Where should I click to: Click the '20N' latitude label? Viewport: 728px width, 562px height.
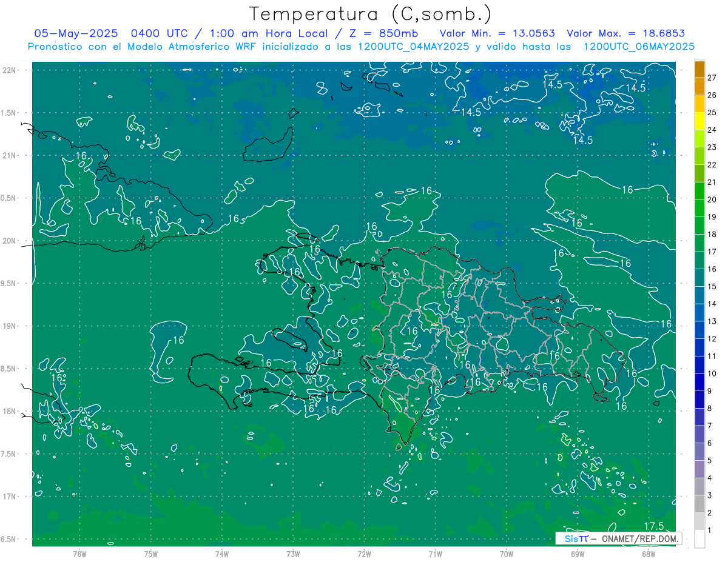(x=9, y=241)
